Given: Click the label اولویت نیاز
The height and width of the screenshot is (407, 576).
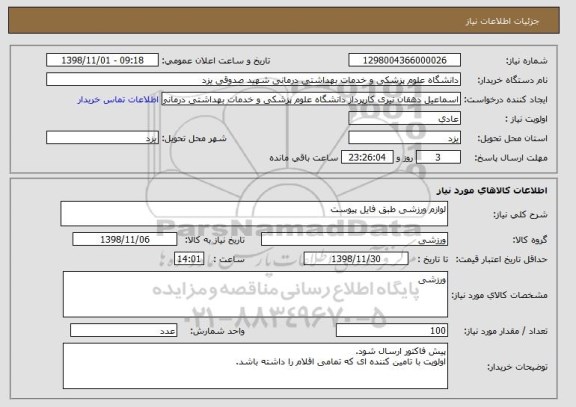Looking at the screenshot, I should pos(526,119).
